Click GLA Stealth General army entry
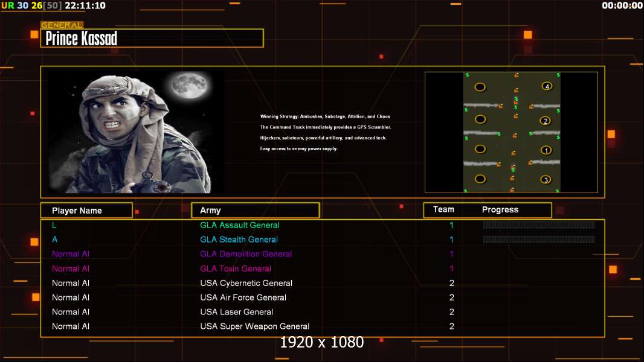 (239, 240)
